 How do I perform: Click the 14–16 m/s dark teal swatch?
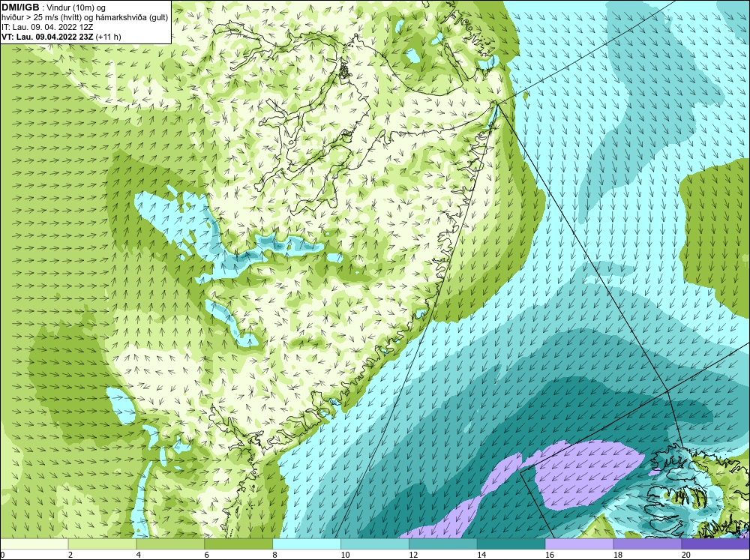(x=511, y=544)
